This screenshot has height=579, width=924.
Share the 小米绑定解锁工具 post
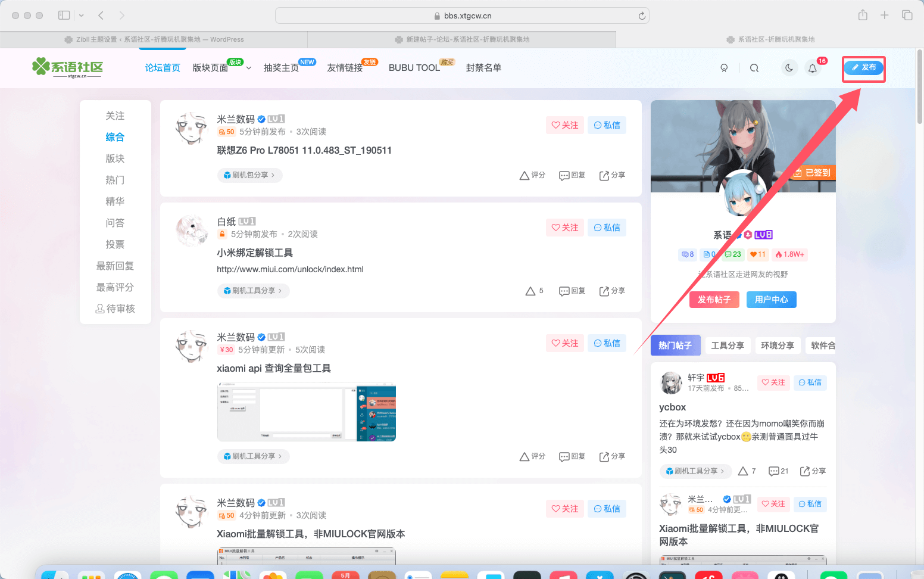point(612,291)
